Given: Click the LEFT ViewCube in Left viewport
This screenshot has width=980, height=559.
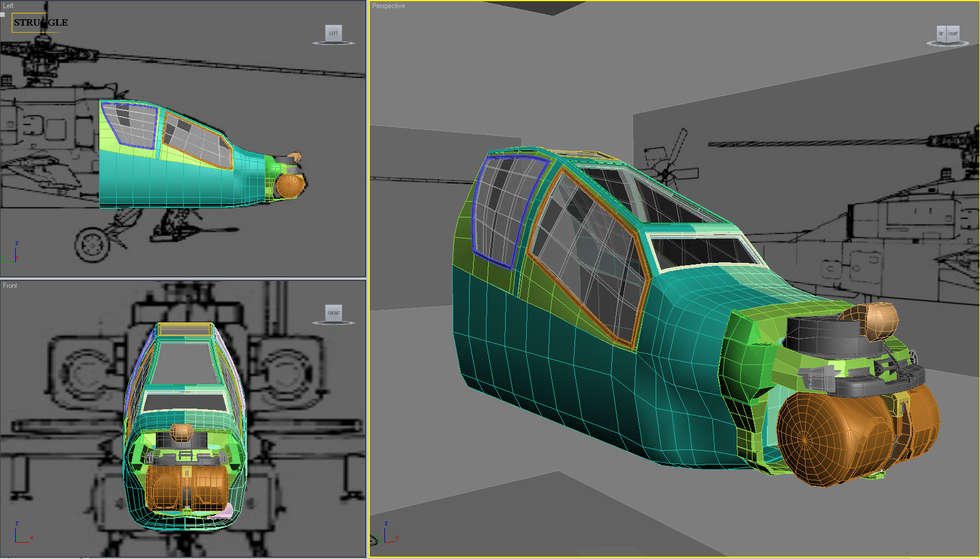Looking at the screenshot, I should 334,33.
